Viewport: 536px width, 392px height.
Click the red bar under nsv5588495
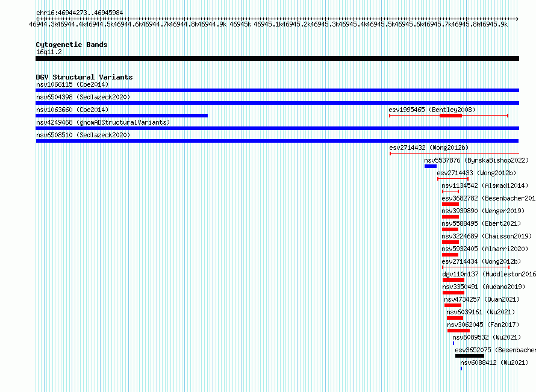tap(450, 229)
